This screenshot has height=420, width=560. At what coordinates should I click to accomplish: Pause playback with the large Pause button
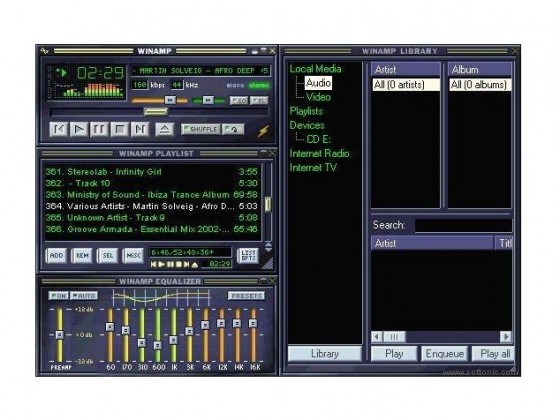pos(99,129)
